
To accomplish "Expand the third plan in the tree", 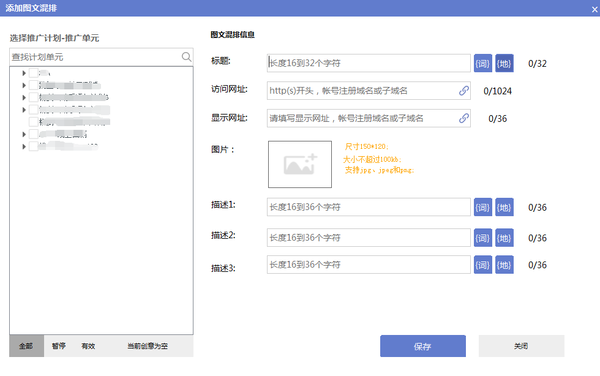I will [24, 97].
